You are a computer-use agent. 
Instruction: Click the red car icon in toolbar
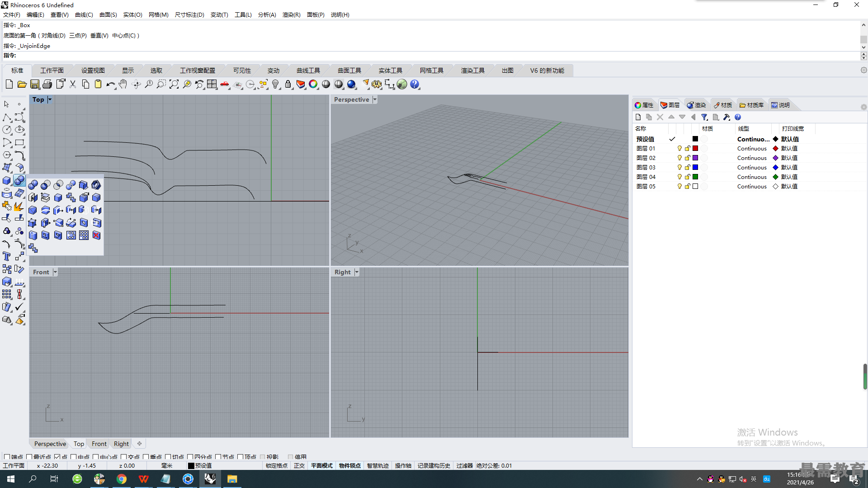225,84
